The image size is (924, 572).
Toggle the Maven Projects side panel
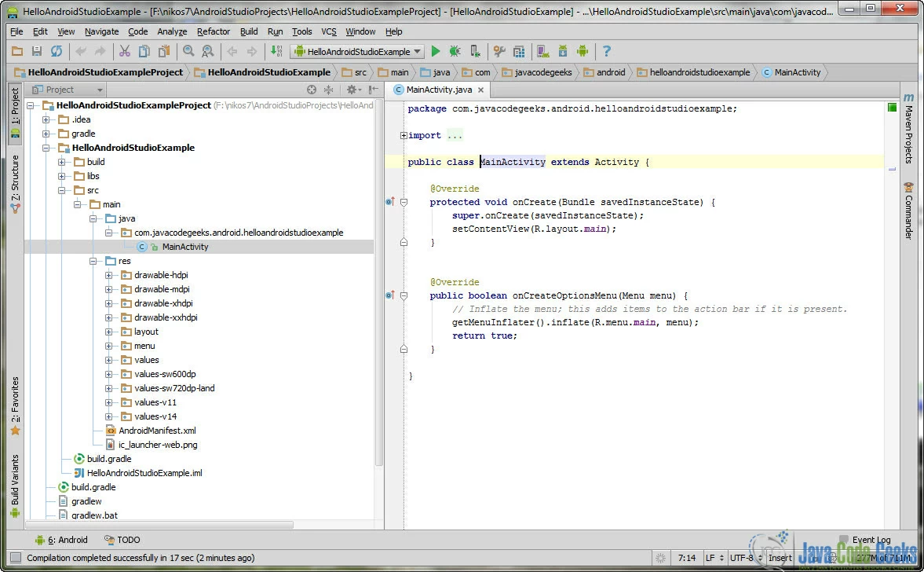(908, 128)
